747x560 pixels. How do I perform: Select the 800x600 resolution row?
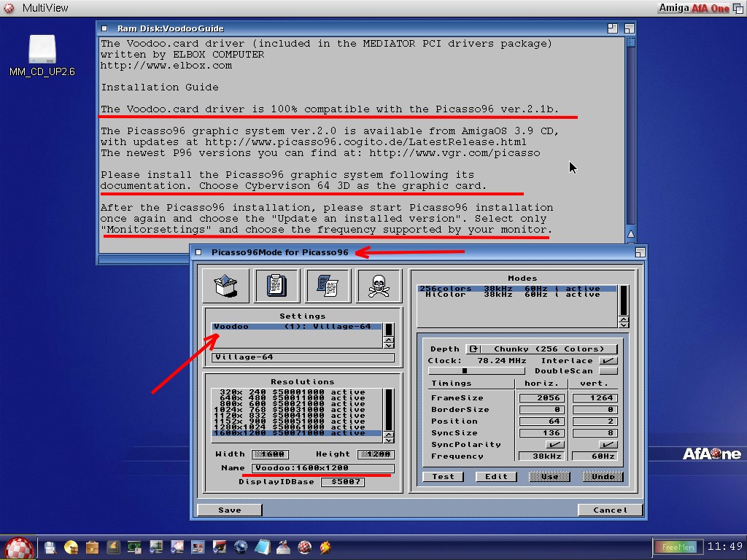(x=297, y=404)
